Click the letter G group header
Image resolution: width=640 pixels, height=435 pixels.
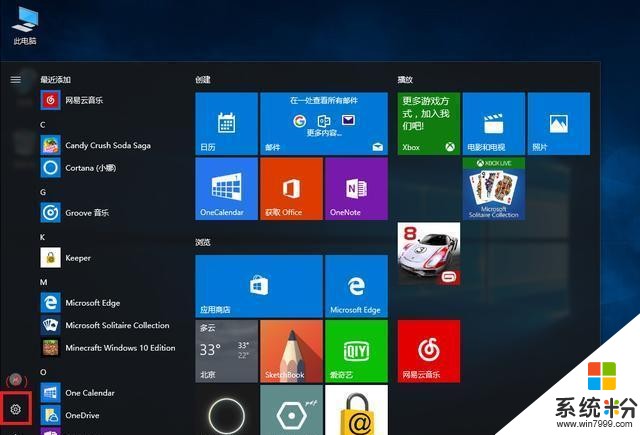pyautogui.click(x=43, y=192)
